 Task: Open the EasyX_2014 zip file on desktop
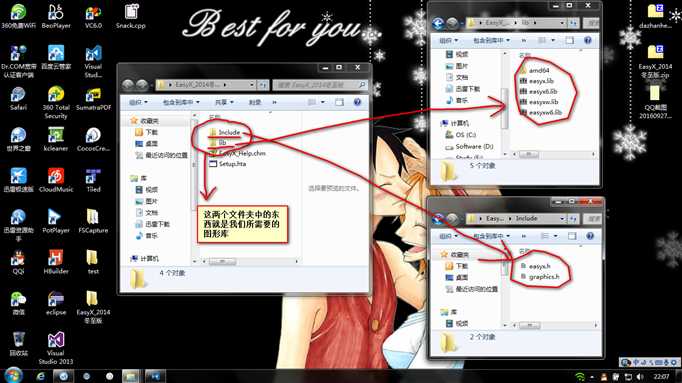[655, 62]
